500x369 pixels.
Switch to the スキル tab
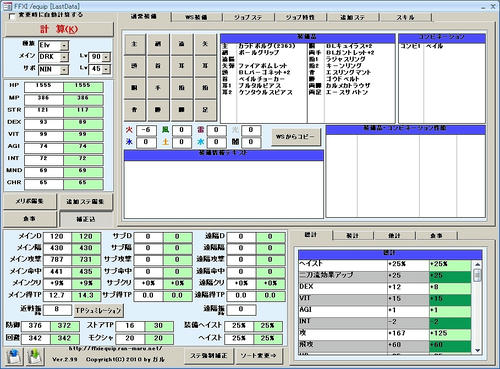[406, 17]
